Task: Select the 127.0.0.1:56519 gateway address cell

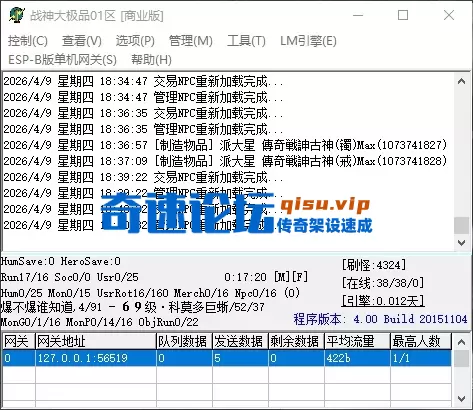Action: tap(96, 358)
